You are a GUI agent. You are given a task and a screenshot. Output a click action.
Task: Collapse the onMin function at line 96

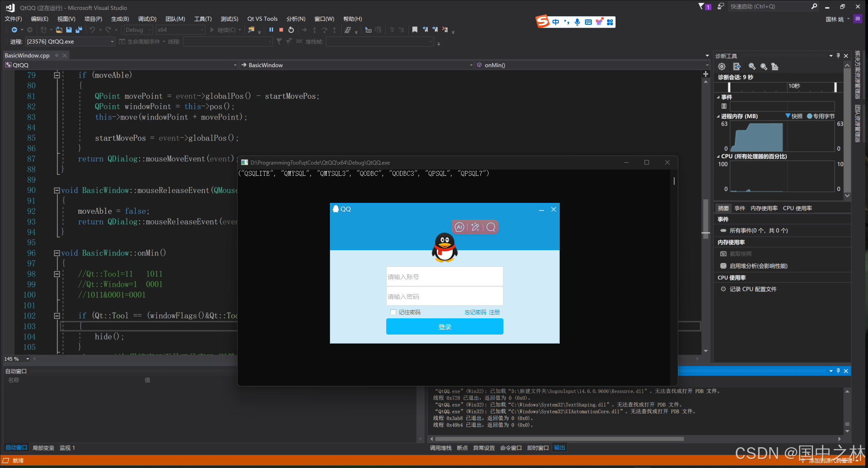tap(57, 253)
